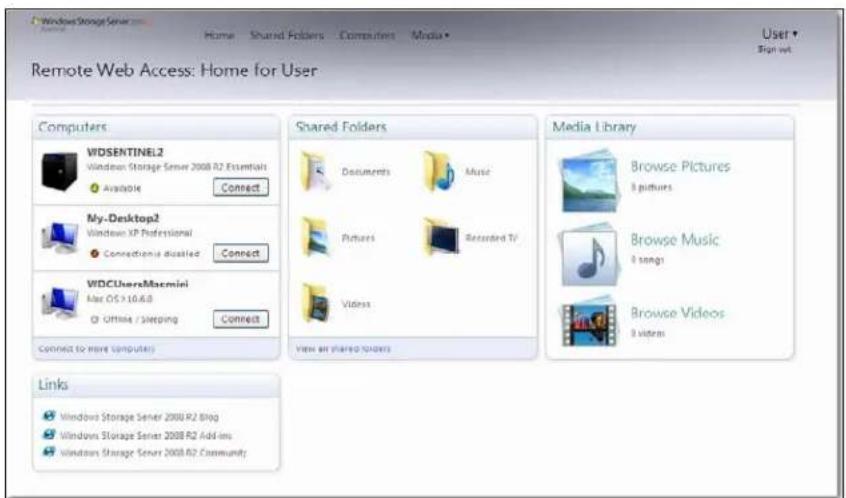Click the Browse Pictures photo thumbnail

pos(589,182)
